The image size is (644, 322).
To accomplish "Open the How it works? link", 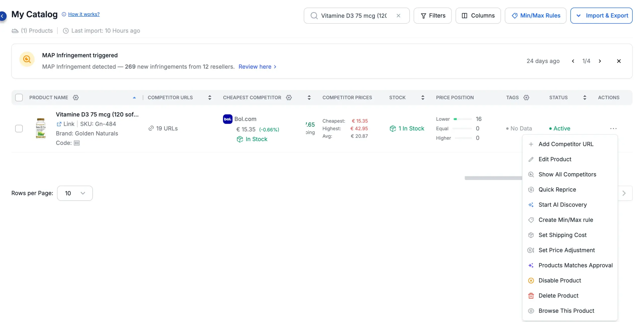I will [84, 14].
